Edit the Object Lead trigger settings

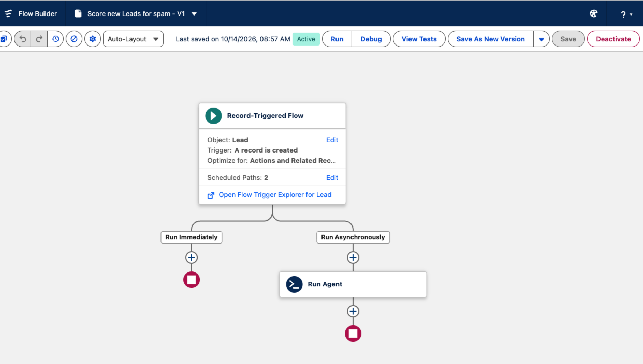coord(332,140)
